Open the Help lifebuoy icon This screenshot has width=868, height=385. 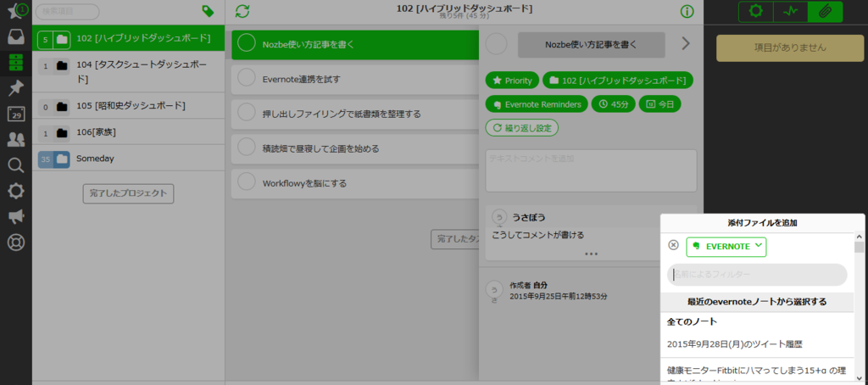point(16,242)
